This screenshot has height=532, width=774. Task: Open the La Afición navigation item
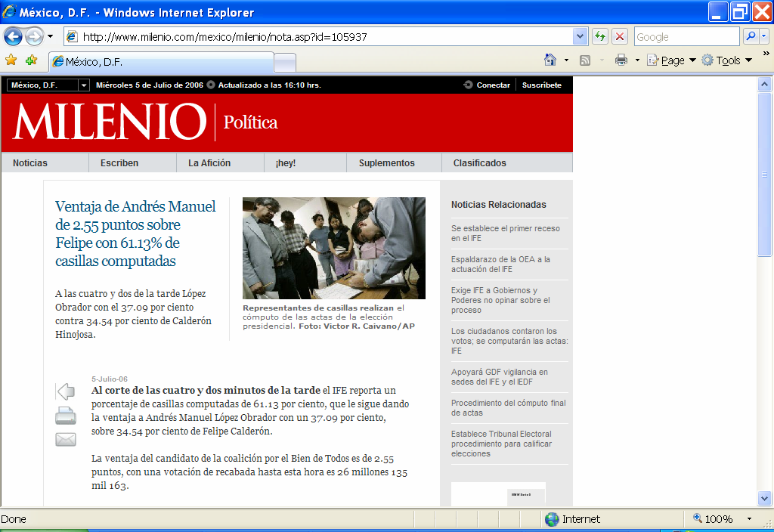[x=209, y=163]
